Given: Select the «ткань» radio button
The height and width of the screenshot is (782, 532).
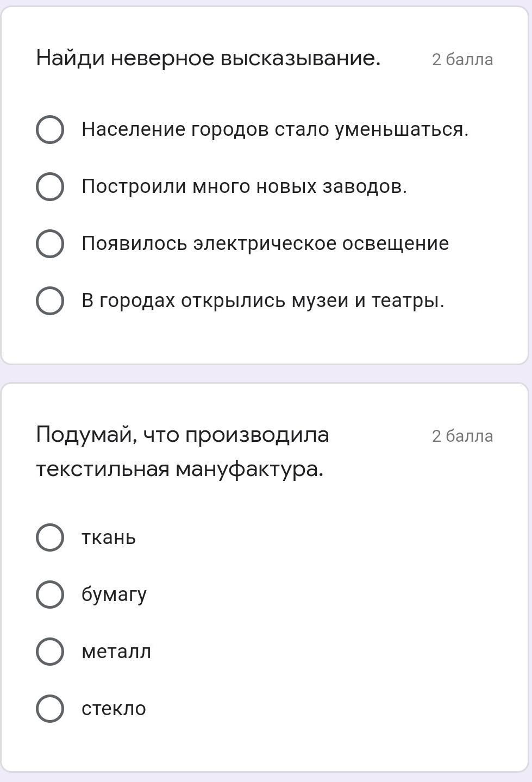Looking at the screenshot, I should coord(50,537).
